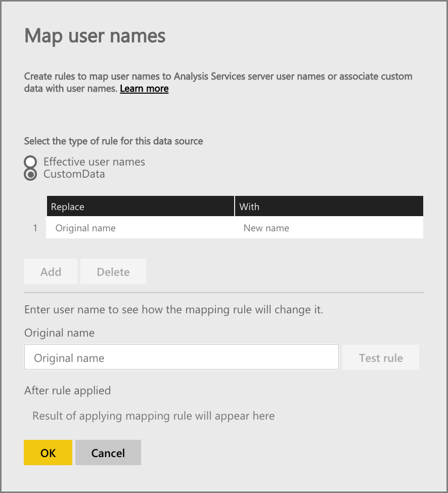Focus the New name cell in With column
This screenshot has width=448, height=493.
pyautogui.click(x=329, y=228)
